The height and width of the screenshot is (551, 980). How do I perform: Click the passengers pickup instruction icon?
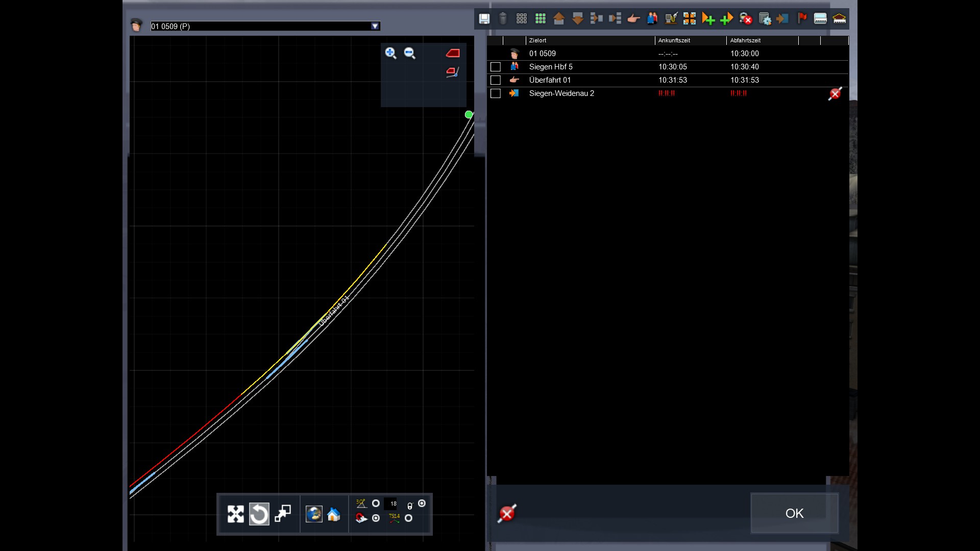652,19
